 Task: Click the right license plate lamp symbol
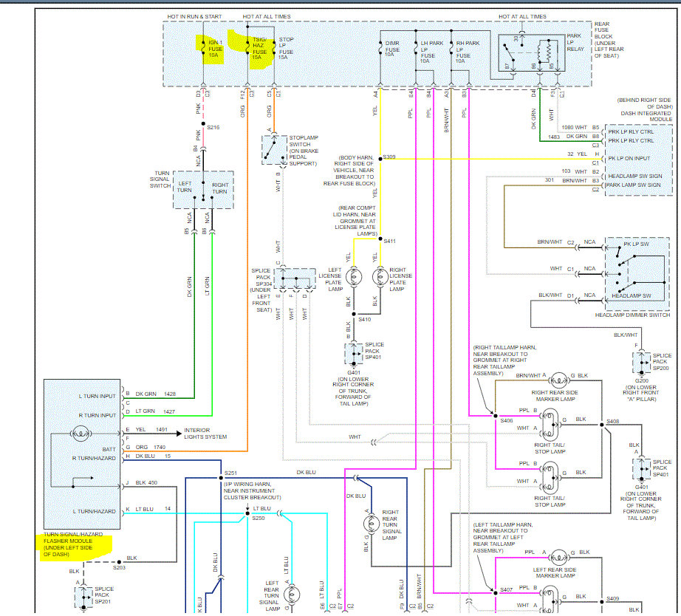click(x=380, y=277)
